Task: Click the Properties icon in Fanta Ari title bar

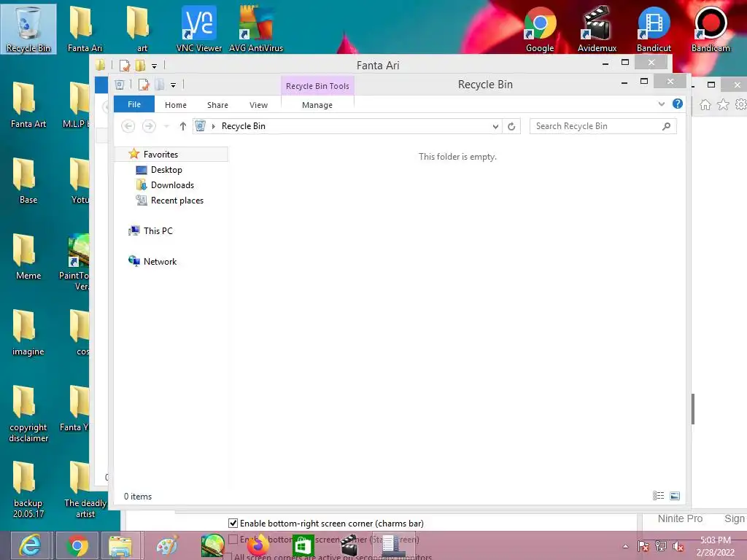Action: click(125, 65)
